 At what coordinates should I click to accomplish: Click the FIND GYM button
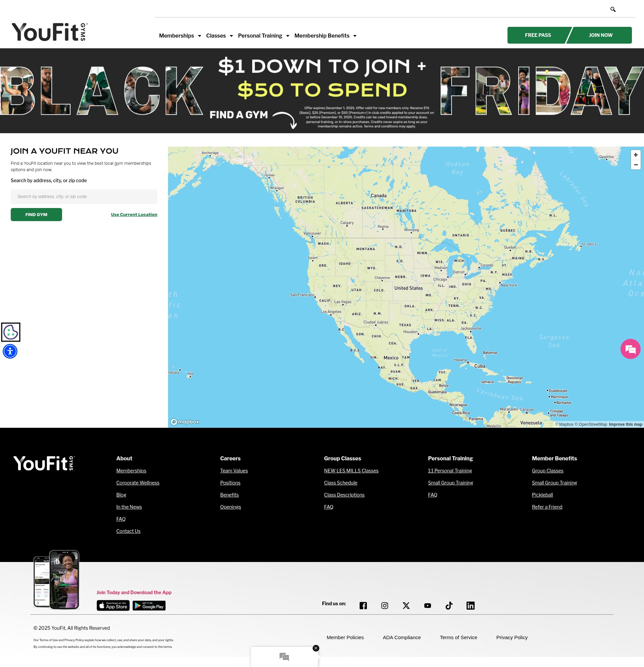click(37, 214)
